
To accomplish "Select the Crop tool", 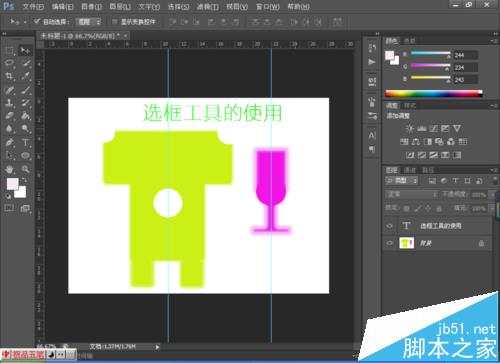I will (x=9, y=76).
